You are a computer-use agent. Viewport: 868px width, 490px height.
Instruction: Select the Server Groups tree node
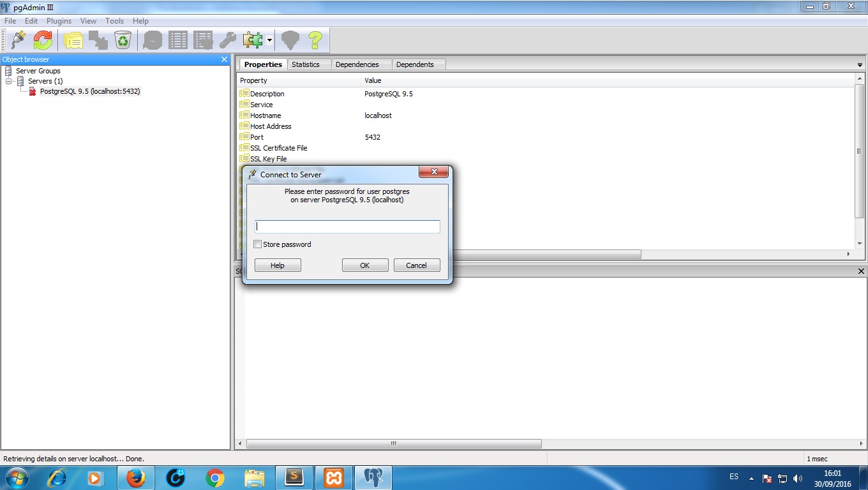pos(38,71)
